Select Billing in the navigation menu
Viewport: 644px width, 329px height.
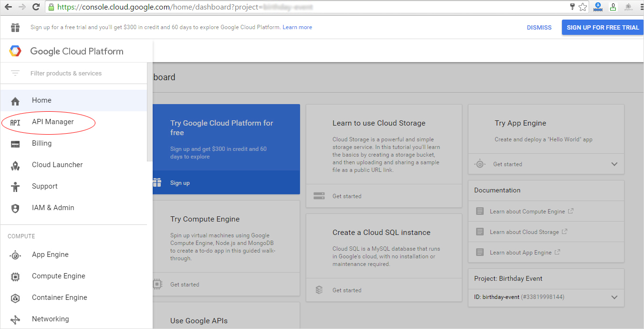(74, 143)
